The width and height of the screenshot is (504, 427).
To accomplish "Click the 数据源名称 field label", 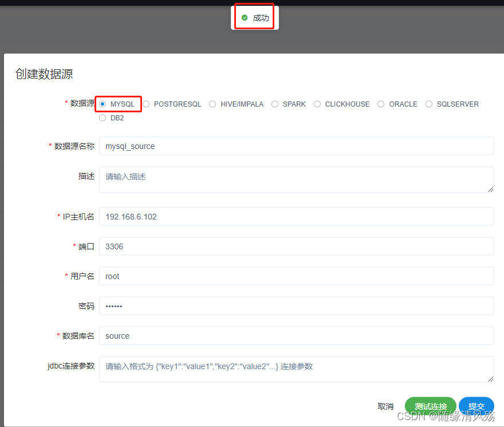I will click(74, 146).
